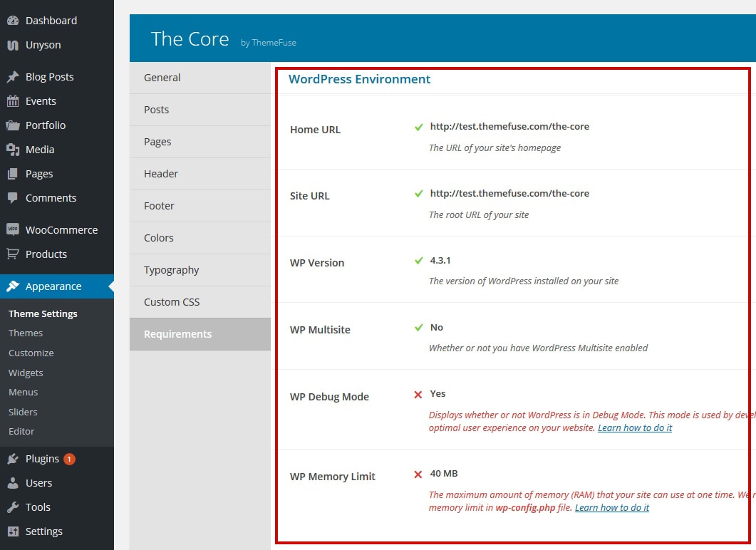Open the Sliders submenu item

[x=23, y=412]
